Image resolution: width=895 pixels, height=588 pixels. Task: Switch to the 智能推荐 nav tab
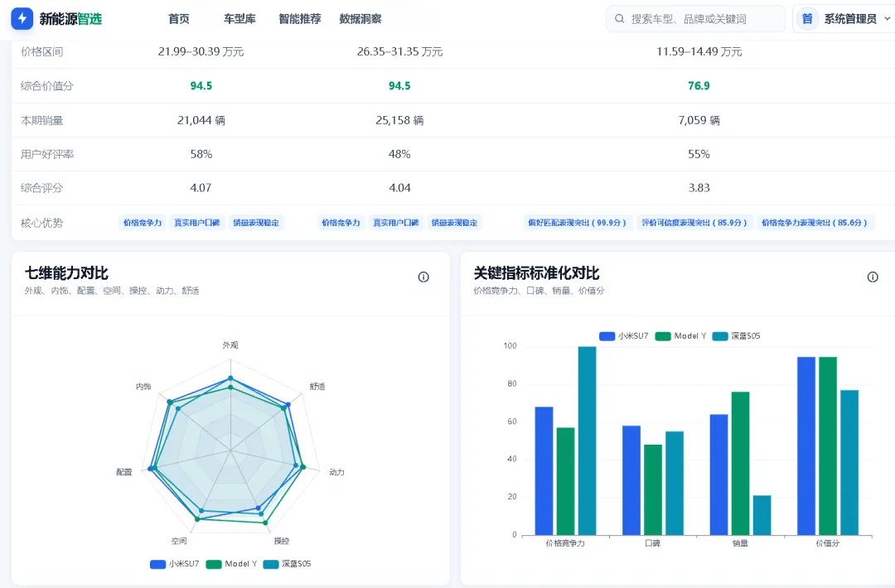[300, 19]
